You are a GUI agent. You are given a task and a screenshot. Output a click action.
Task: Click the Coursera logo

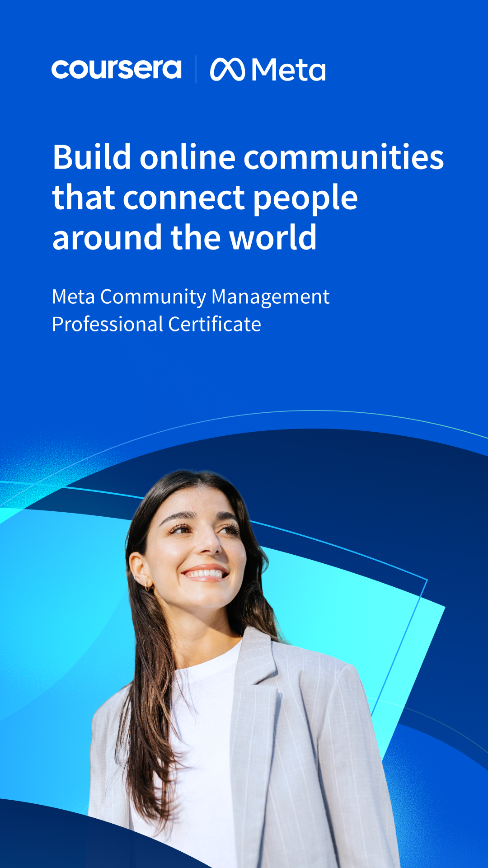coord(117,69)
